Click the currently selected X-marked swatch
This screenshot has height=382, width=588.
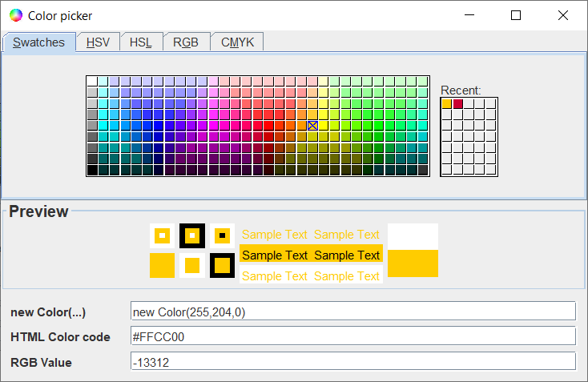point(312,126)
